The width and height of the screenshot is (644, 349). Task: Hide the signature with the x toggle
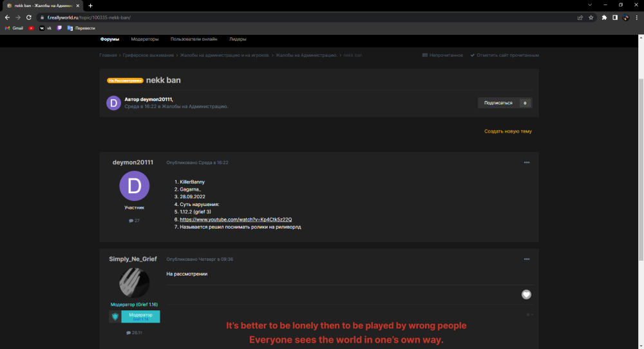[529, 315]
